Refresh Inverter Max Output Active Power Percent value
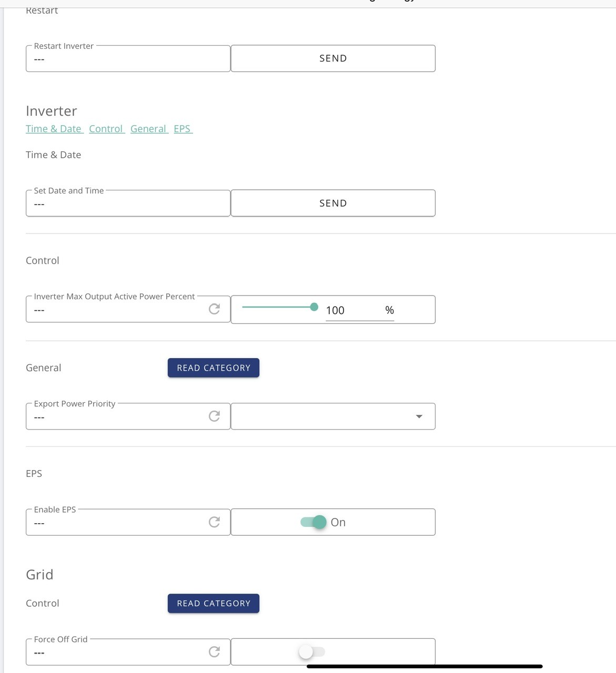 [x=214, y=309]
